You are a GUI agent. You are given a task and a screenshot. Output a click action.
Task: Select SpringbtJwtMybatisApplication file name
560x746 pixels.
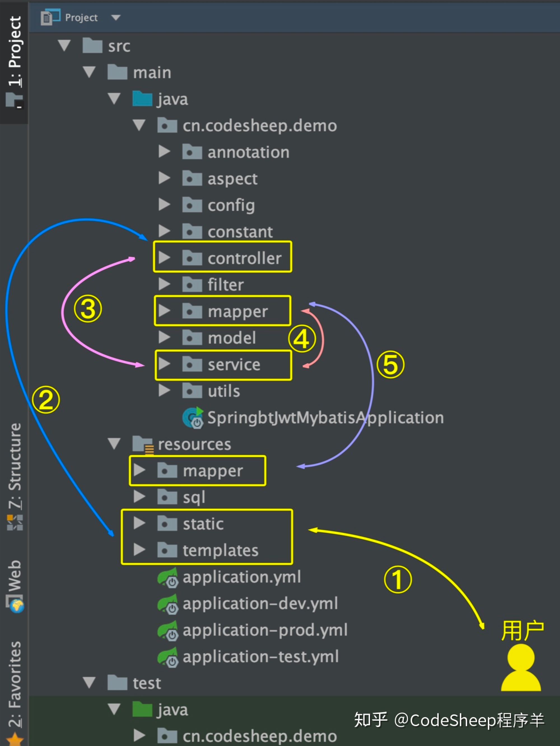tap(326, 418)
